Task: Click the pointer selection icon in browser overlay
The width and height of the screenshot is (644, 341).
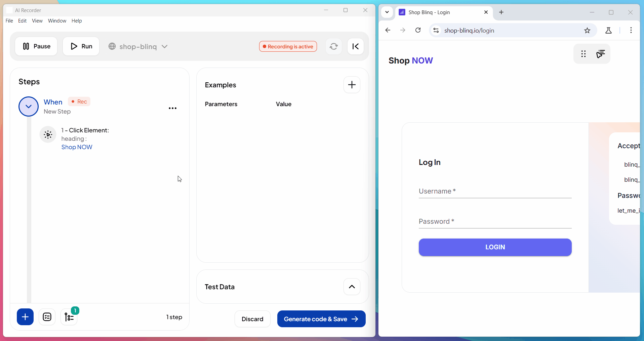Action: 601,54
